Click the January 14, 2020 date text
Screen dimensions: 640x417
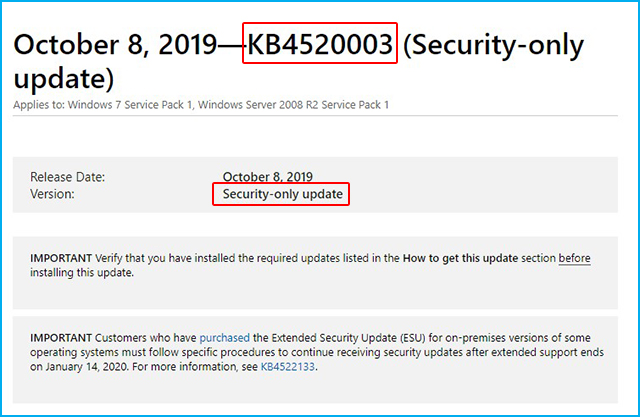click(87, 366)
